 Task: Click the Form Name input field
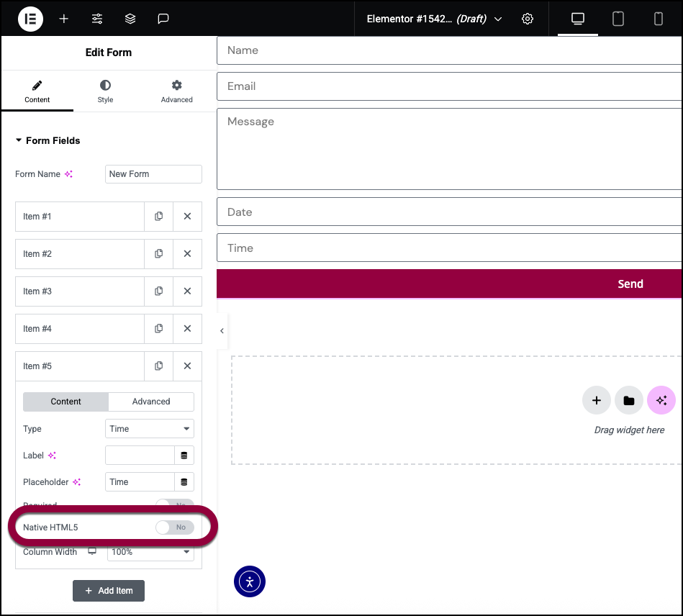click(153, 174)
